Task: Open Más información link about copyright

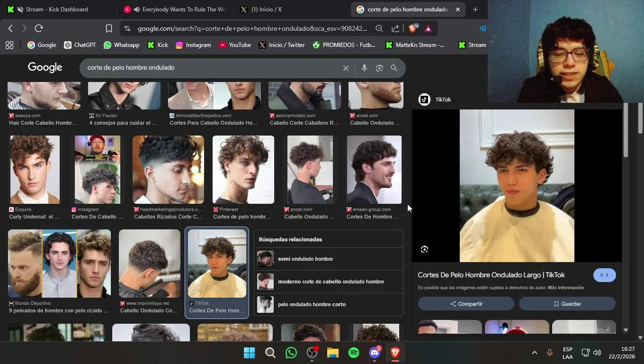Action: 566,288
